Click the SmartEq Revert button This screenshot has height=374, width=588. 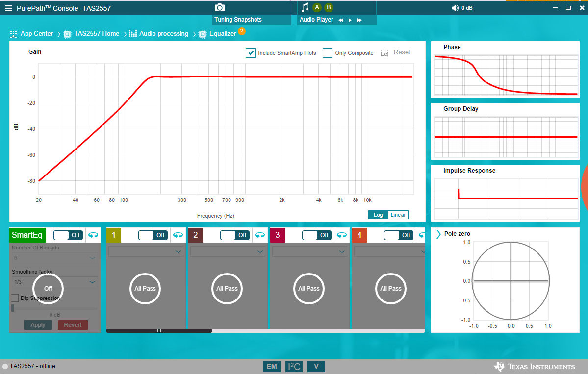click(x=73, y=325)
